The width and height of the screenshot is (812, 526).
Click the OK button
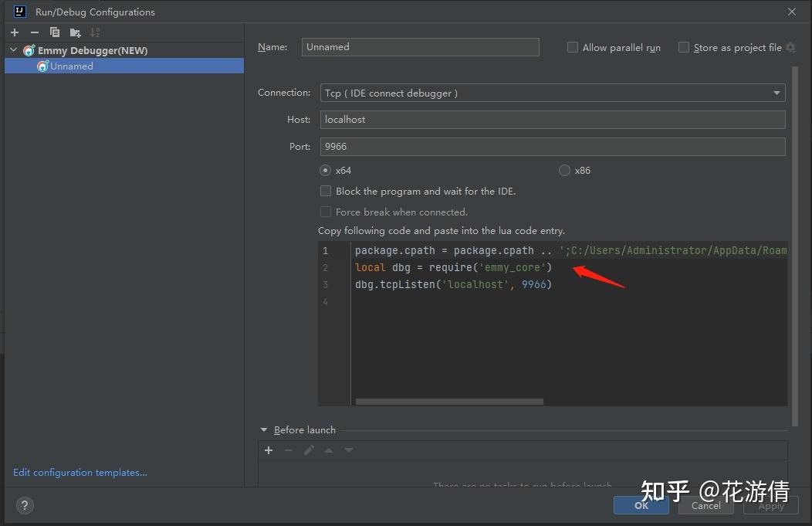[x=641, y=505]
